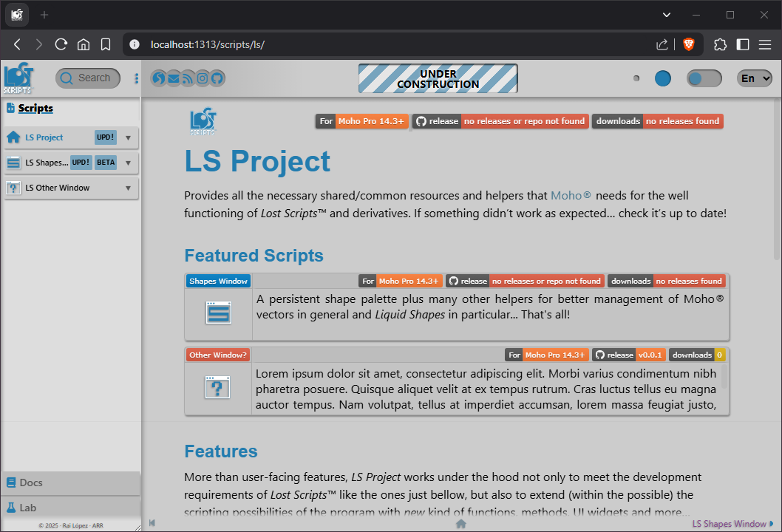
Task: Open the Brave Shields lion icon
Action: tap(689, 44)
